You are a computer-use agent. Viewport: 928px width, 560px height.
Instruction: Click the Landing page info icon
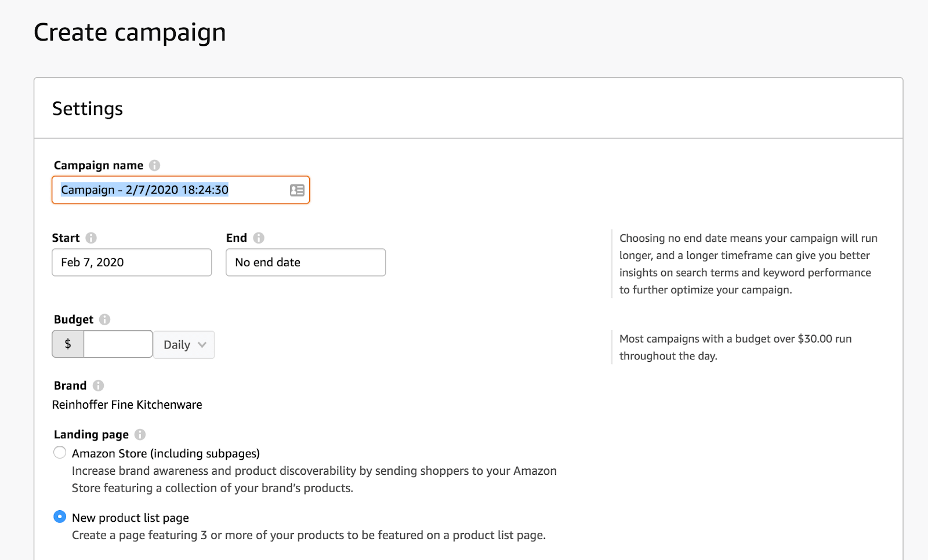point(140,434)
